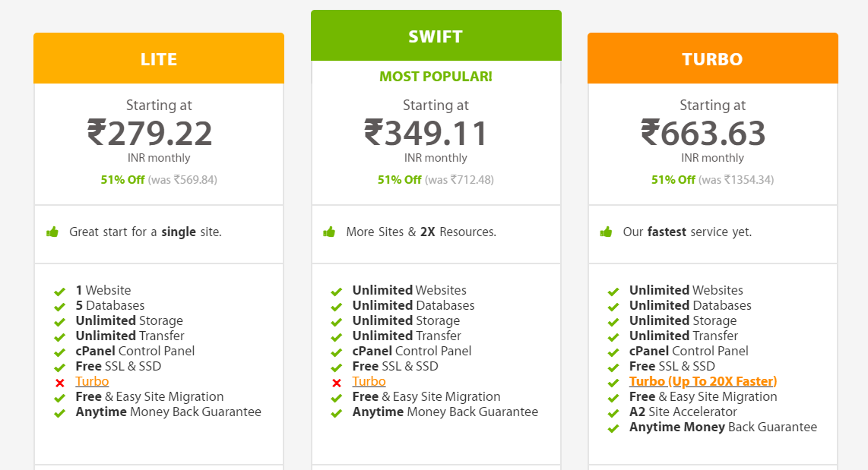Screen dimensions: 868x470
Task: Click the 51% Off text under Turbo
Action: click(x=673, y=180)
